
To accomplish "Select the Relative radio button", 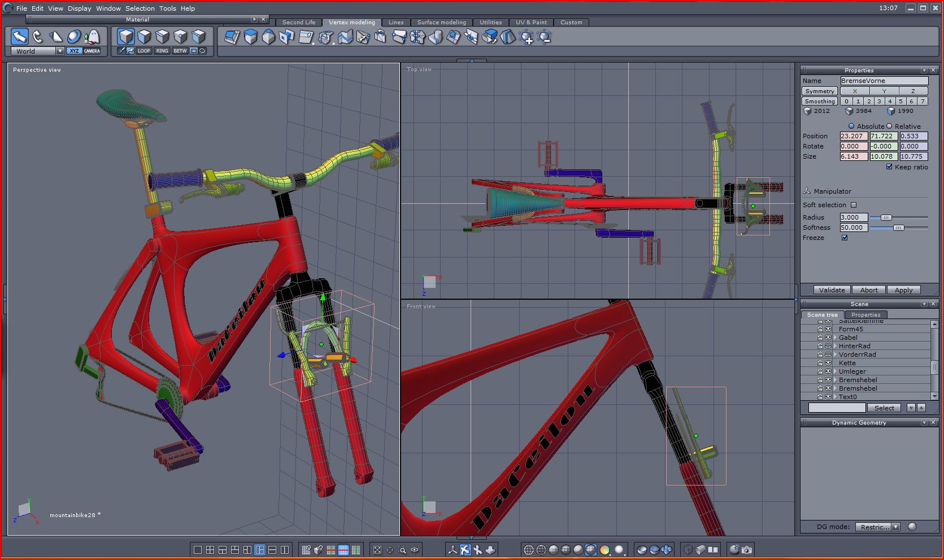I will pos(889,126).
